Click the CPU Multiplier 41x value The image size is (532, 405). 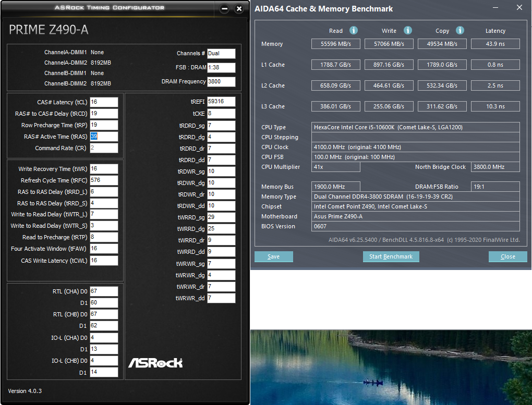point(335,167)
